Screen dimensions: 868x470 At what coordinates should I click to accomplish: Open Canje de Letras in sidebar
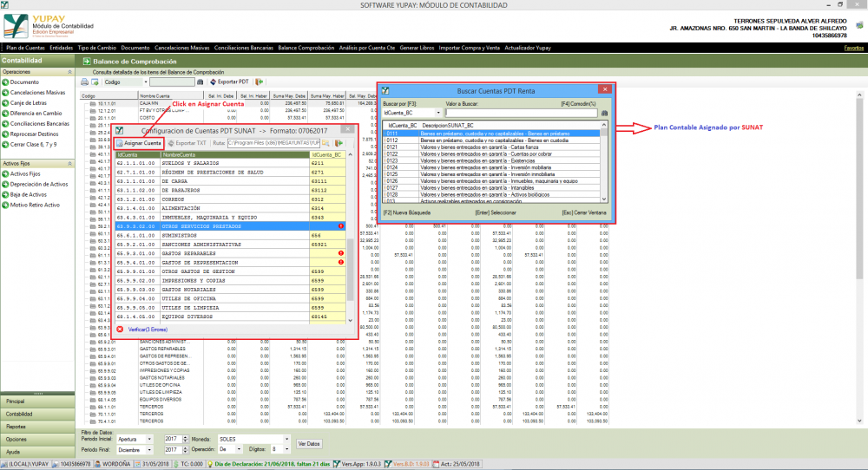tap(29, 103)
